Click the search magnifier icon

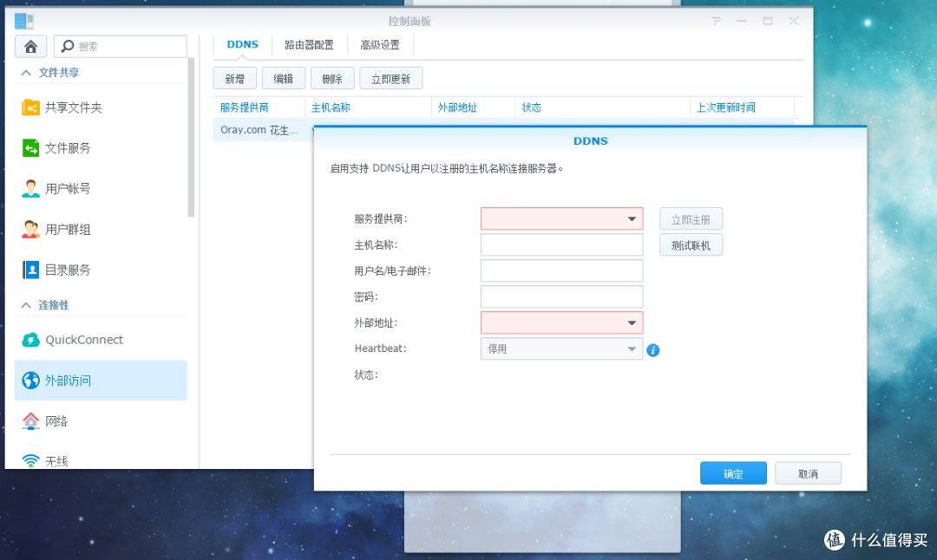68,46
